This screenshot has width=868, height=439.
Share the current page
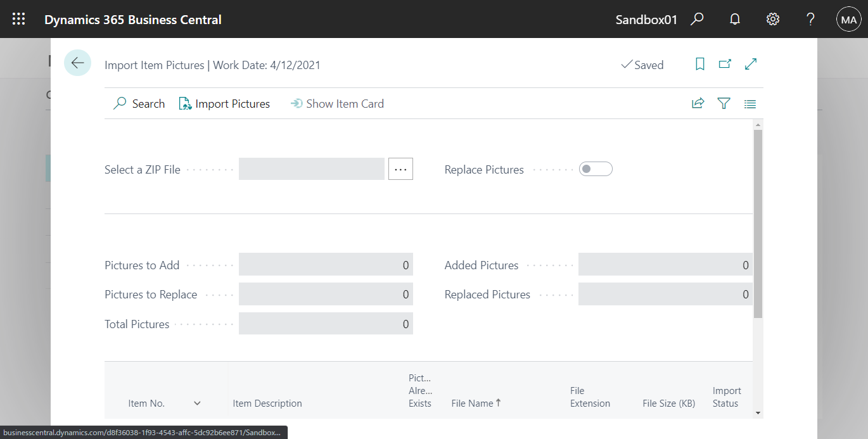coord(698,103)
